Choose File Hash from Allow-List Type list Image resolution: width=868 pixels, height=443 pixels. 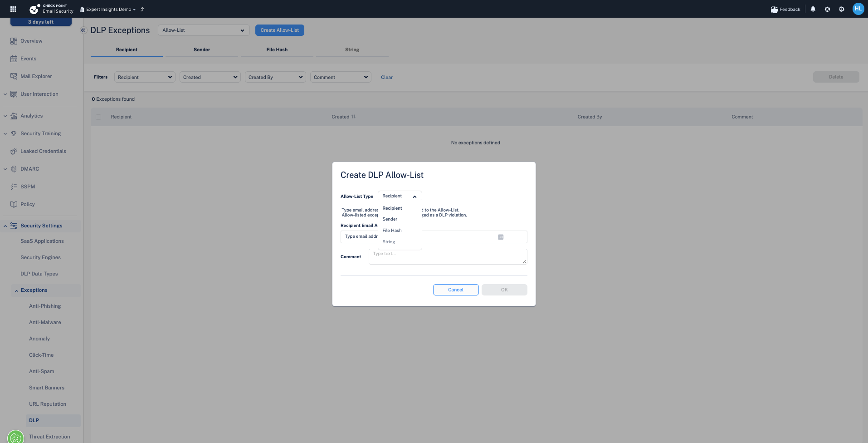tap(392, 231)
